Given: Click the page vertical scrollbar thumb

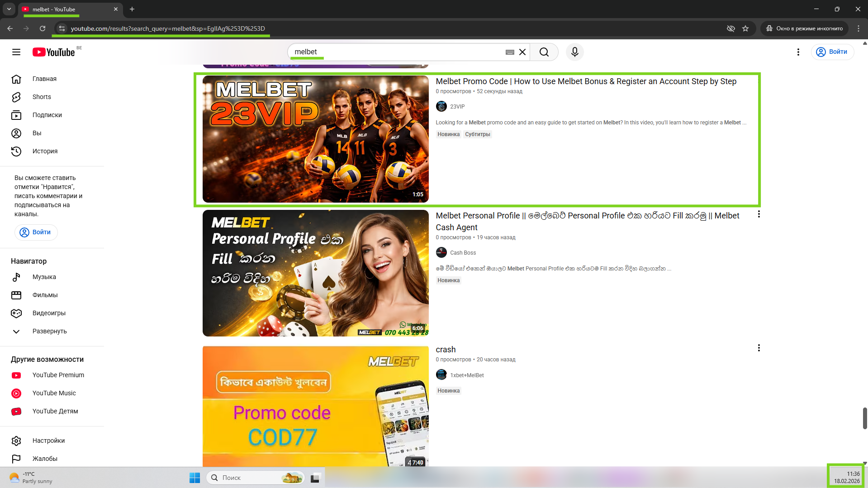Looking at the screenshot, I should [x=865, y=418].
